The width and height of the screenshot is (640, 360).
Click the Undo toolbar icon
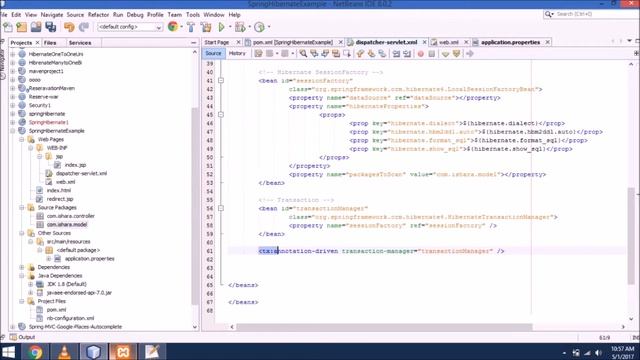coord(69,27)
